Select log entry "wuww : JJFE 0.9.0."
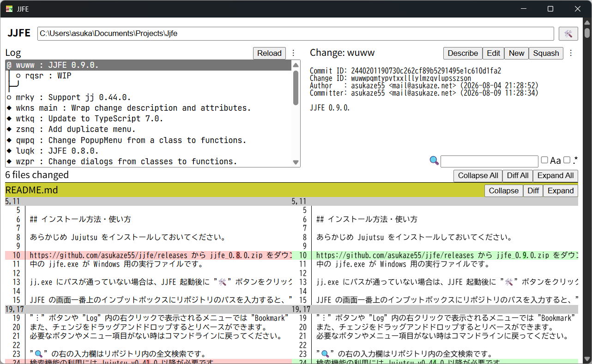592x364 pixels. [149, 66]
